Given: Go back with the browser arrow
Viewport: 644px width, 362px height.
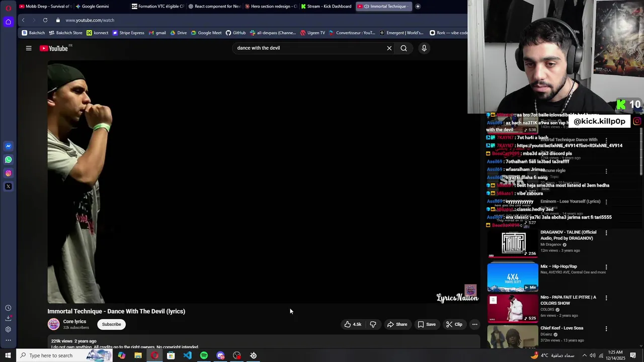Looking at the screenshot, I should (x=23, y=20).
